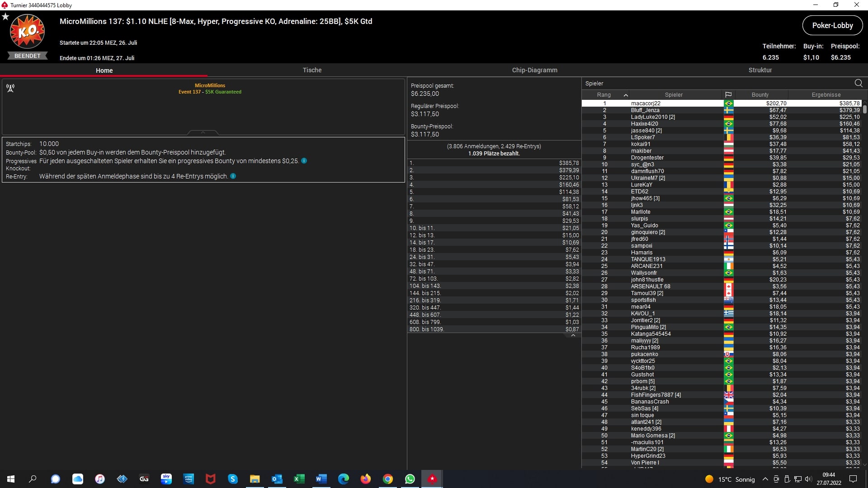
Task: Click the flag column header icon
Action: click(x=728, y=95)
